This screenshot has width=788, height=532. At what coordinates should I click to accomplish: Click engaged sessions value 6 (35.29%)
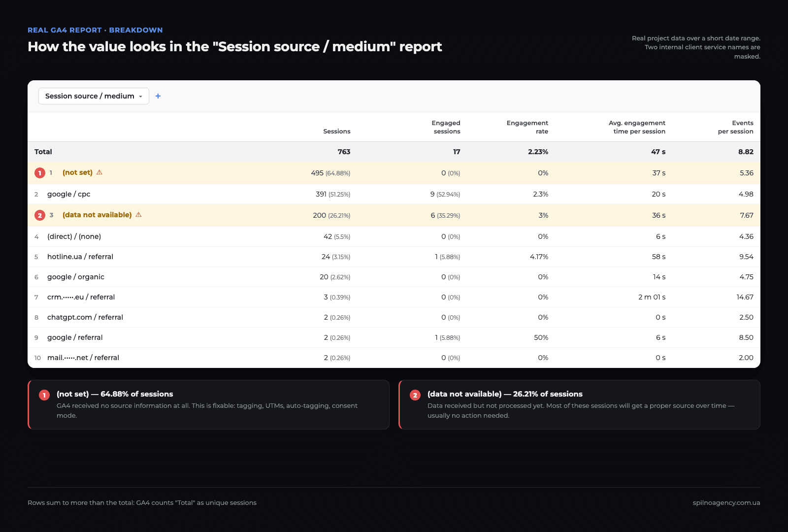(x=445, y=215)
